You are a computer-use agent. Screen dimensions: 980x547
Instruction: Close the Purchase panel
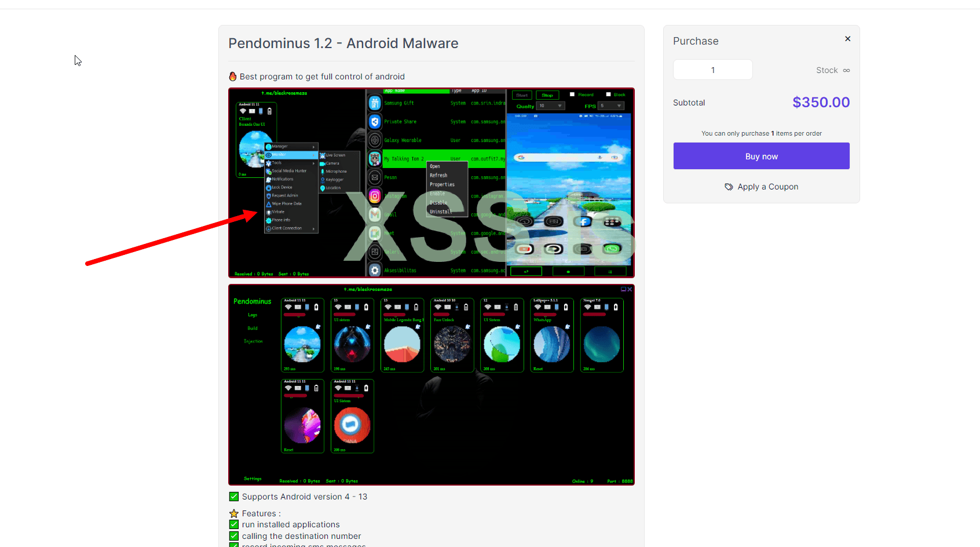click(x=847, y=39)
